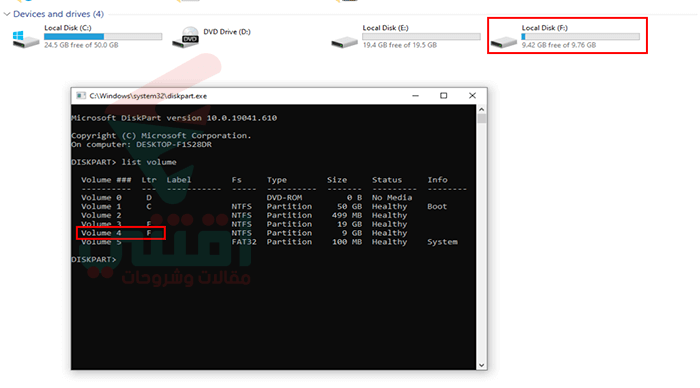Click the '19.4 GB free of 19.5 GB' text
The image size is (700, 388).
coord(400,45)
